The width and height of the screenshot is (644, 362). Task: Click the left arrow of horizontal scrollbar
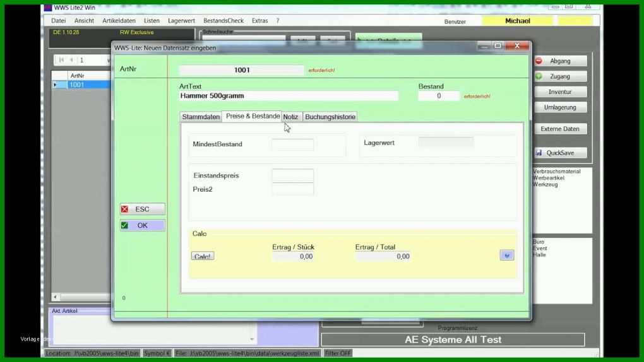tap(55, 297)
